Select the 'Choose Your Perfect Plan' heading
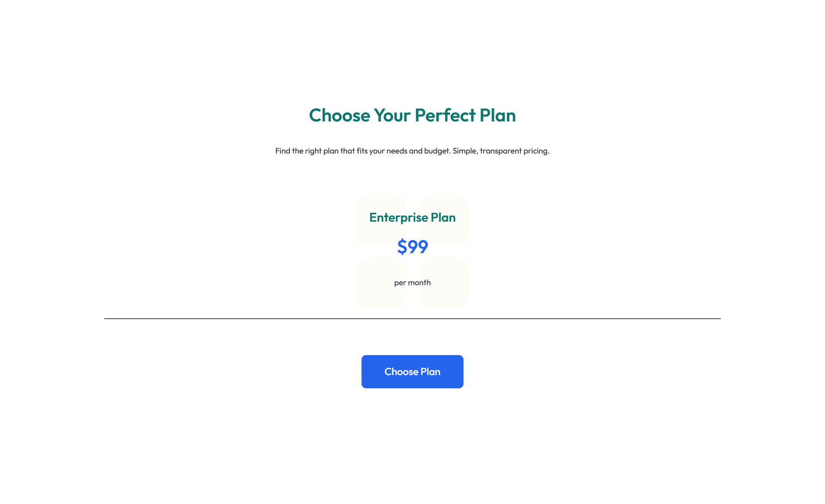The height and width of the screenshot is (504, 825). click(x=412, y=115)
